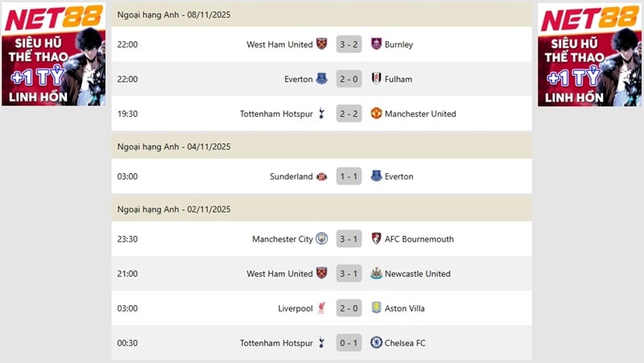Image resolution: width=644 pixels, height=363 pixels.
Task: Open the left NET88 banner ad
Action: tap(53, 54)
